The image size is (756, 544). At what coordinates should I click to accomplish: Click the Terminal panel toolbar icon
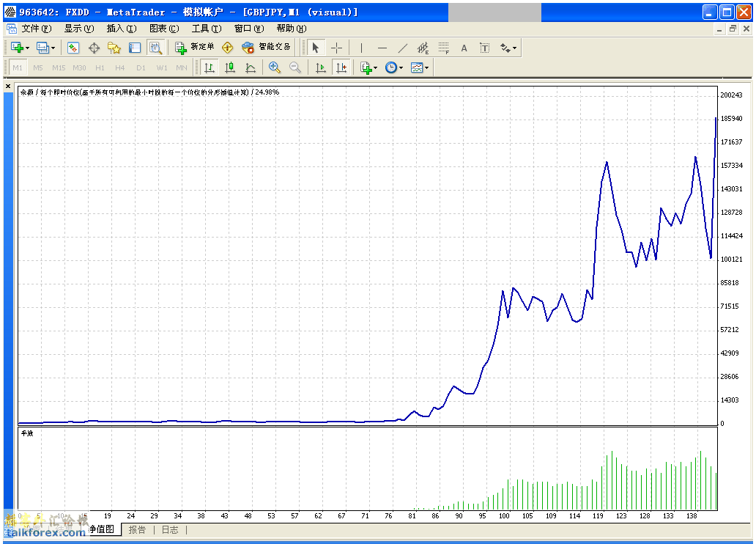(x=135, y=48)
